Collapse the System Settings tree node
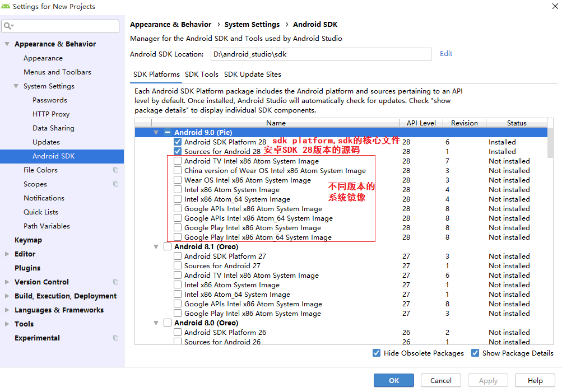This screenshot has width=562, height=392. coord(16,86)
